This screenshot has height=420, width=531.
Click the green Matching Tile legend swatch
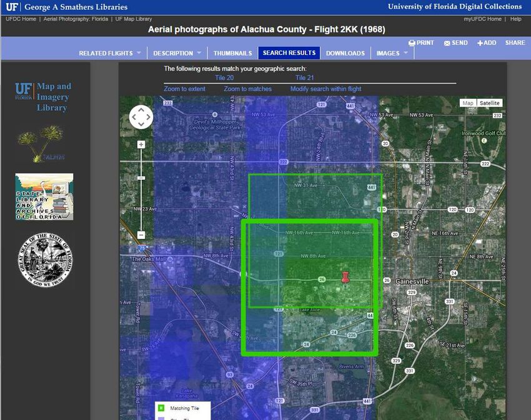click(x=161, y=408)
